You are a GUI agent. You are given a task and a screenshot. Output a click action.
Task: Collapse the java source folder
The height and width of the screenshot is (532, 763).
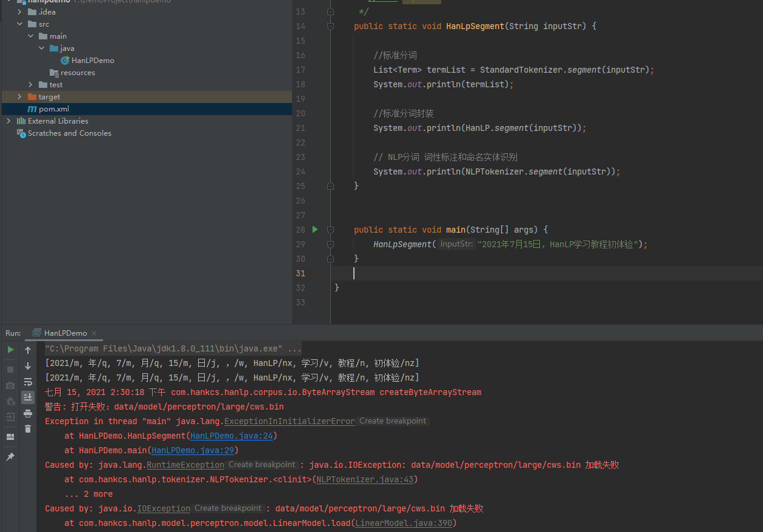pos(41,48)
